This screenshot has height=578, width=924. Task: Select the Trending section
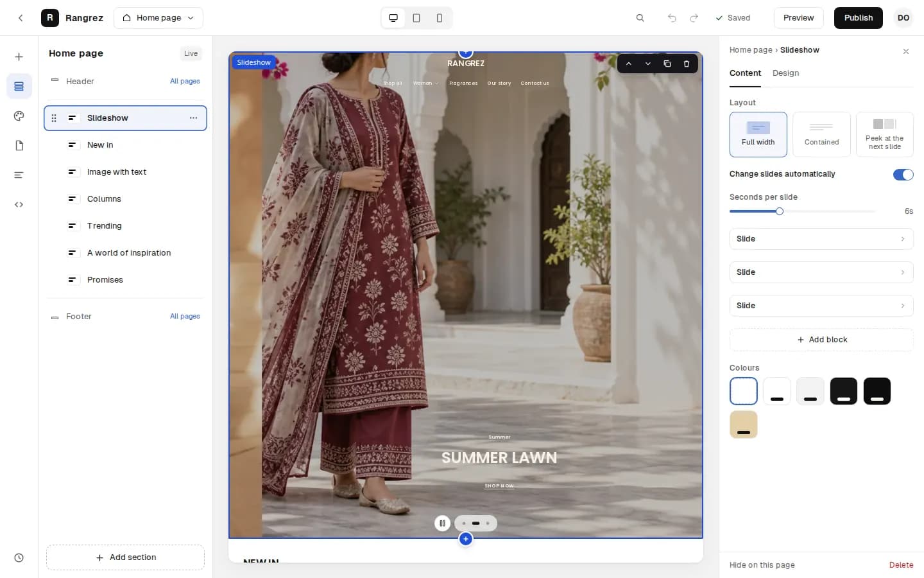pyautogui.click(x=125, y=226)
